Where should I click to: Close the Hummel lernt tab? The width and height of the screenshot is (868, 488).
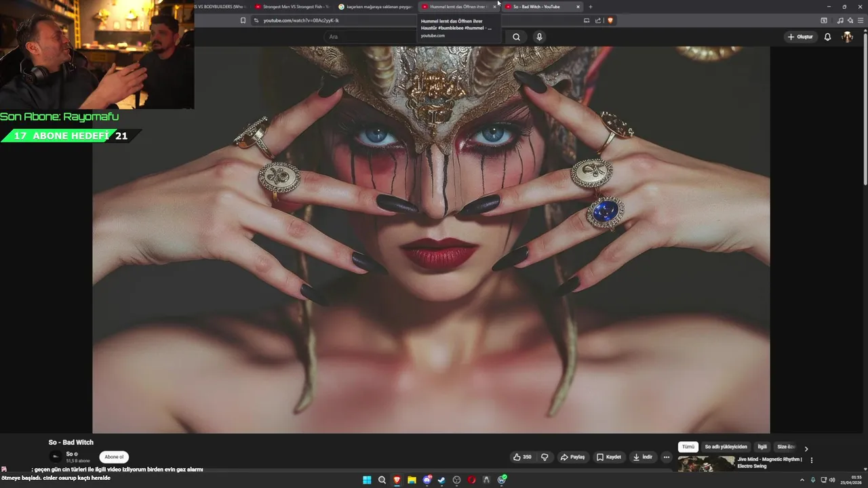tap(494, 7)
